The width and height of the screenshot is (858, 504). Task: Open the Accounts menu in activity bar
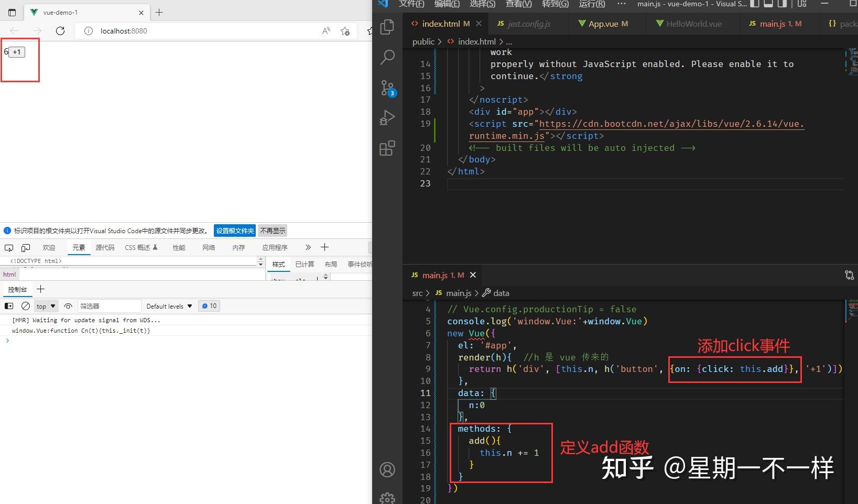[x=387, y=470]
